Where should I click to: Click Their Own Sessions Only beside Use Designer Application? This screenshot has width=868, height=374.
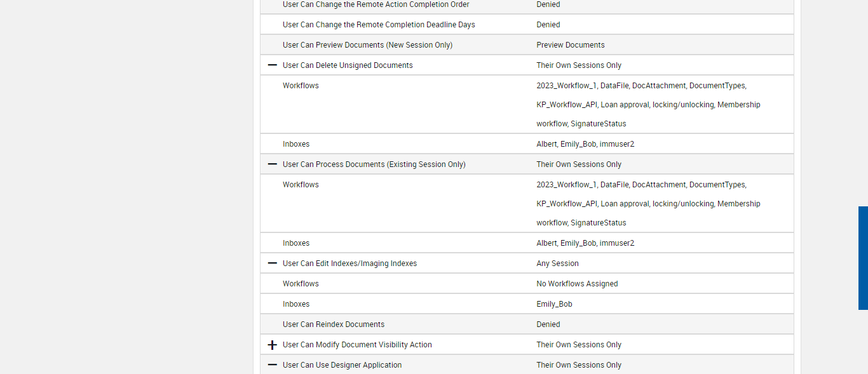coord(579,365)
